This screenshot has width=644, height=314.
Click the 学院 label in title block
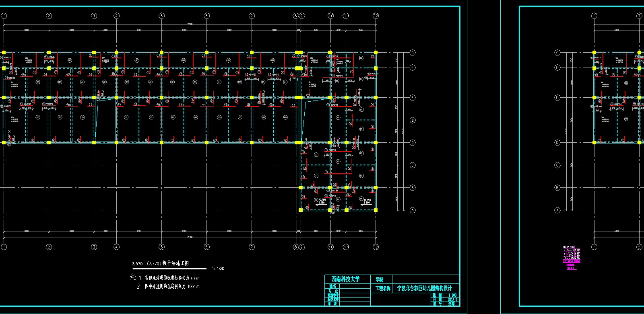coord(379,279)
